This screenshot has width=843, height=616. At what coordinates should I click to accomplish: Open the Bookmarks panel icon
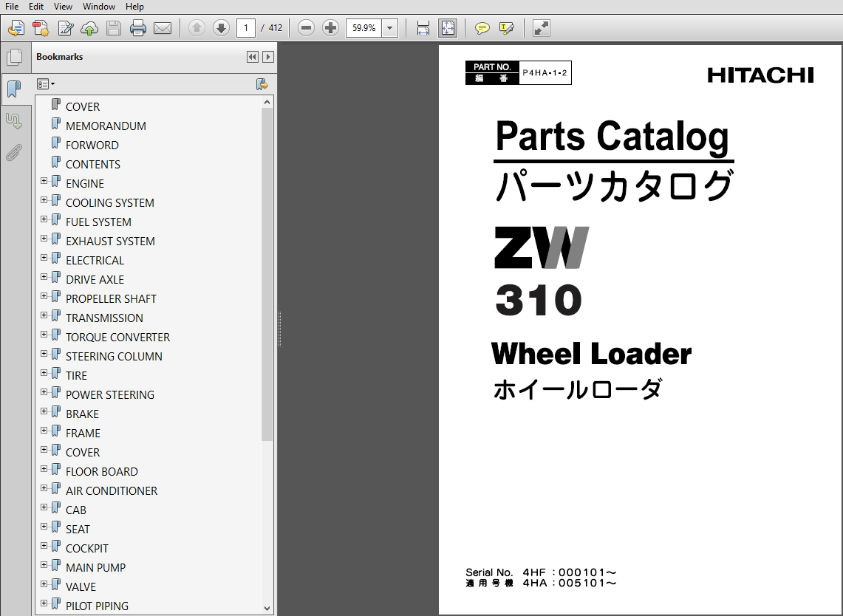click(15, 89)
